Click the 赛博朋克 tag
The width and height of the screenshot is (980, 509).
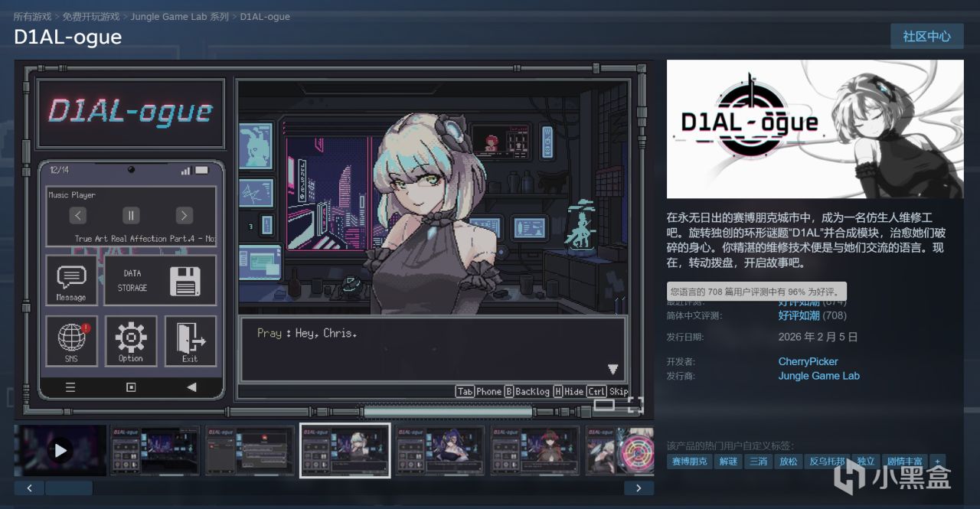688,462
